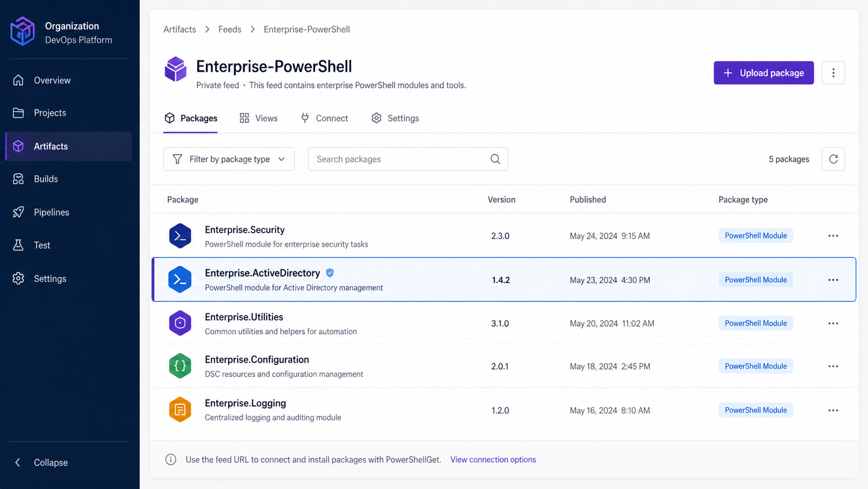Image resolution: width=868 pixels, height=489 pixels.
Task: Click "Centralized logging and auditing module" description
Action: point(273,417)
